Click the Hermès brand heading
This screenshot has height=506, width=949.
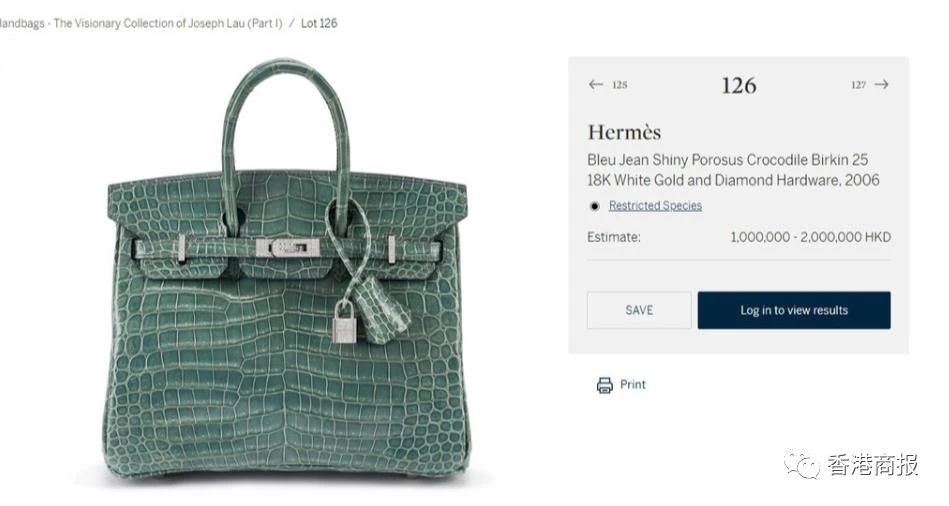point(624,132)
